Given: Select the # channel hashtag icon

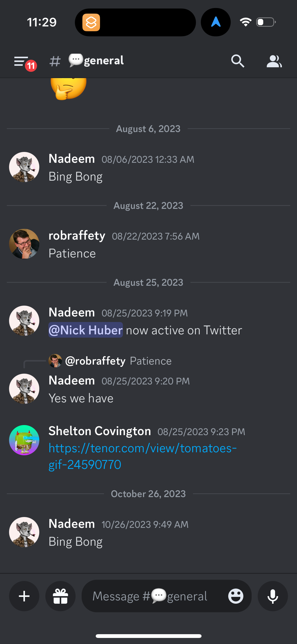Looking at the screenshot, I should point(55,61).
